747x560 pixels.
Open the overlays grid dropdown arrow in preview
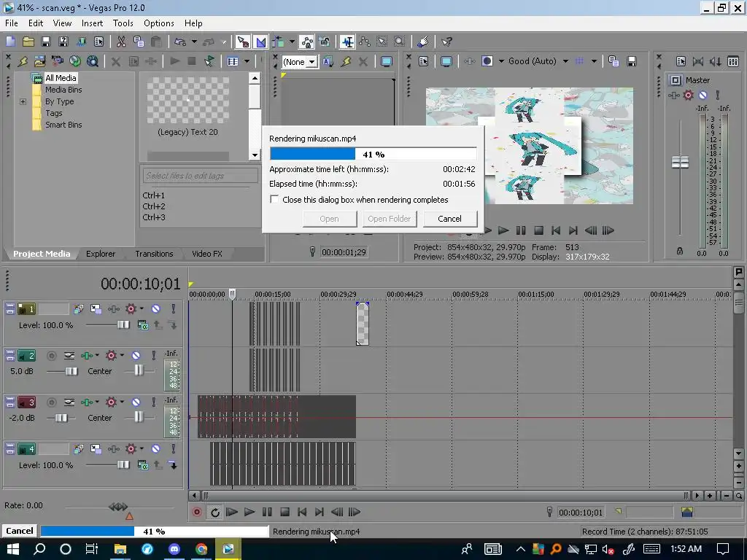[594, 61]
